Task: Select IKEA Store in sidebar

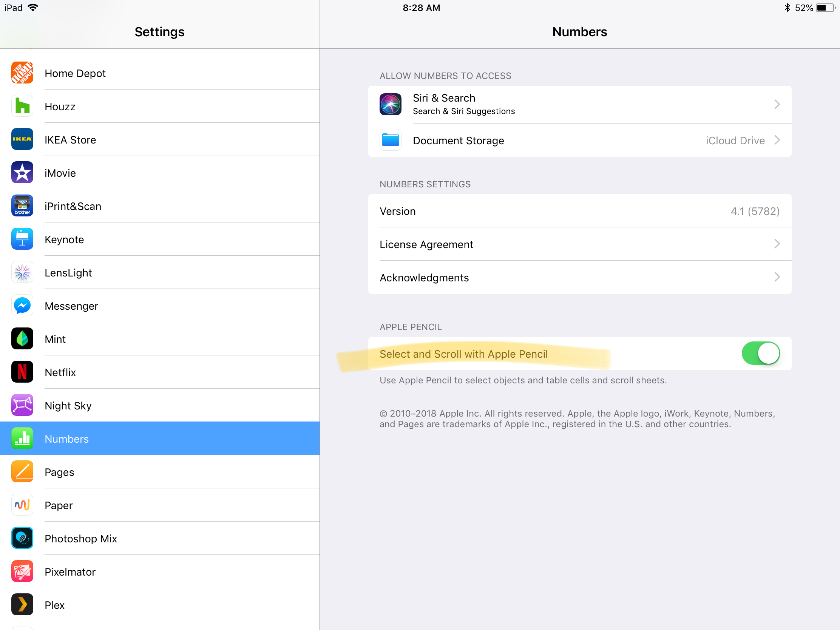Action: pyautogui.click(x=159, y=139)
